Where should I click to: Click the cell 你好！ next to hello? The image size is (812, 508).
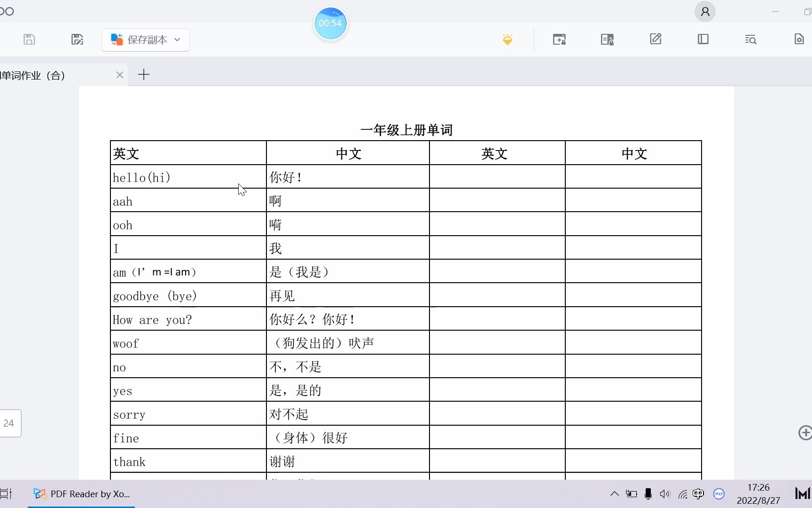click(348, 177)
